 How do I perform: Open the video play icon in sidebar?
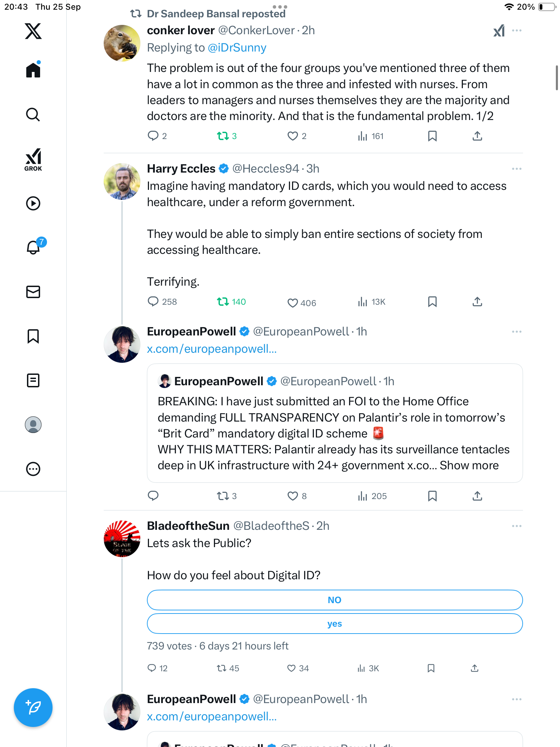pos(33,203)
